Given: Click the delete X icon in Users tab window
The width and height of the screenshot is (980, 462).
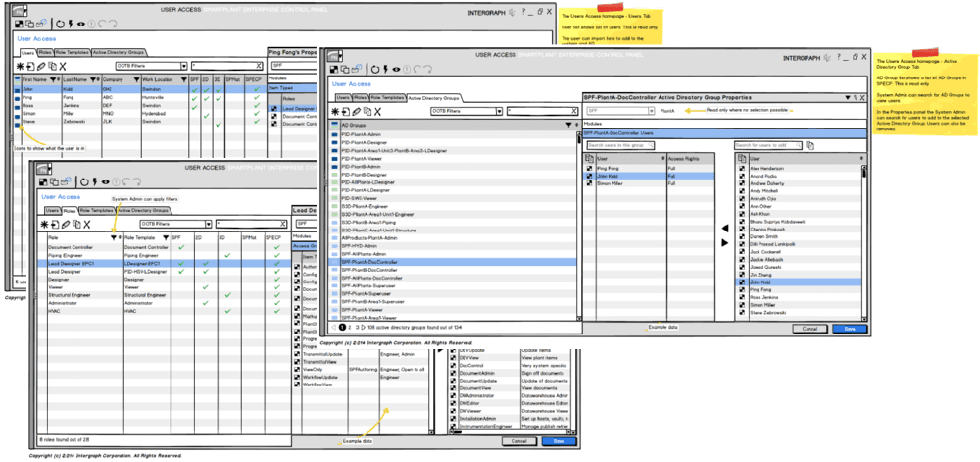Looking at the screenshot, I should point(63,65).
